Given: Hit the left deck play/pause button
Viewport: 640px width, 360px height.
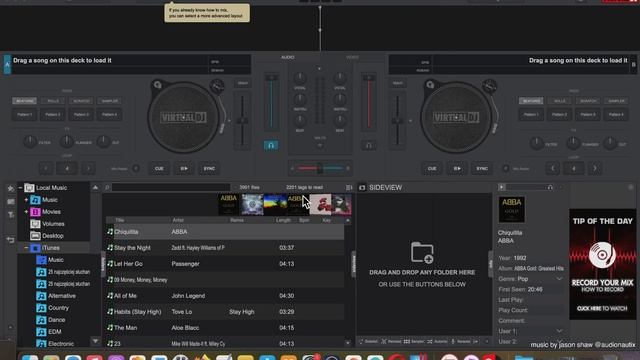Looking at the screenshot, I should pyautogui.click(x=184, y=168).
